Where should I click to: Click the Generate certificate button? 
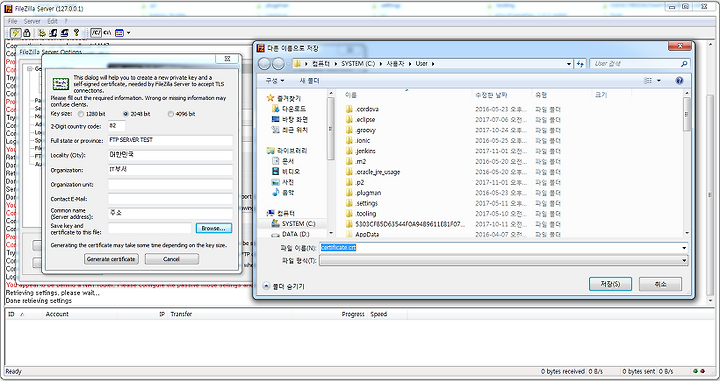tap(111, 259)
